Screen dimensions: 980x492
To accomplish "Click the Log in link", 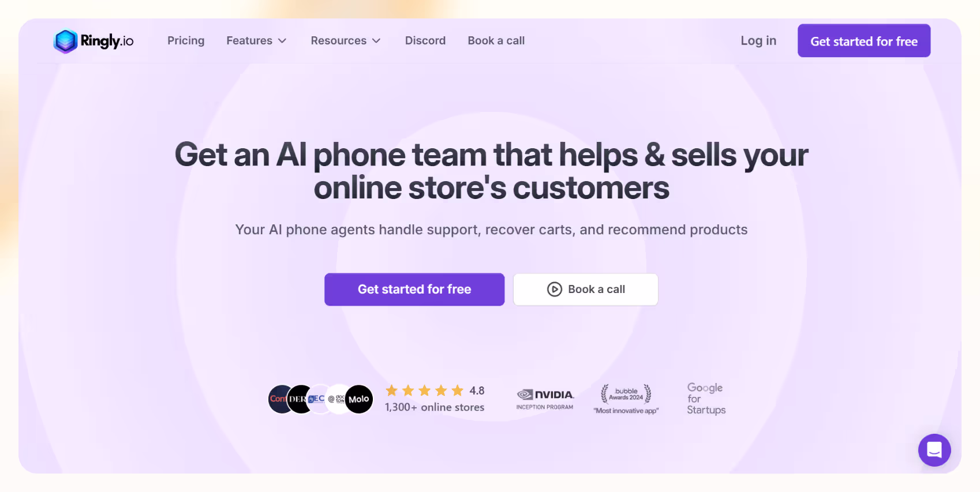I will pyautogui.click(x=758, y=41).
